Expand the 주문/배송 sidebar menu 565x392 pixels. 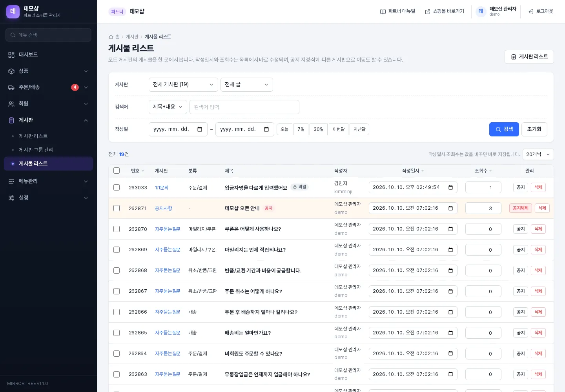(49, 87)
